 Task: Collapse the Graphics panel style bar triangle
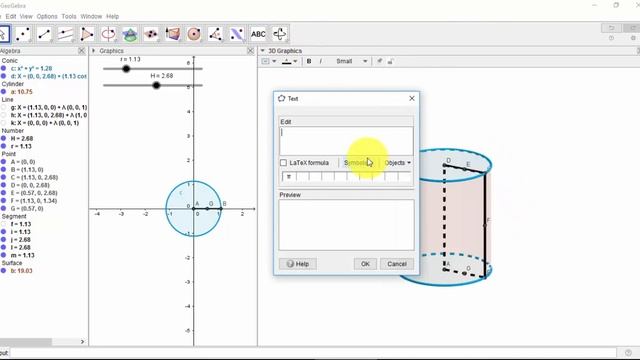click(93, 51)
